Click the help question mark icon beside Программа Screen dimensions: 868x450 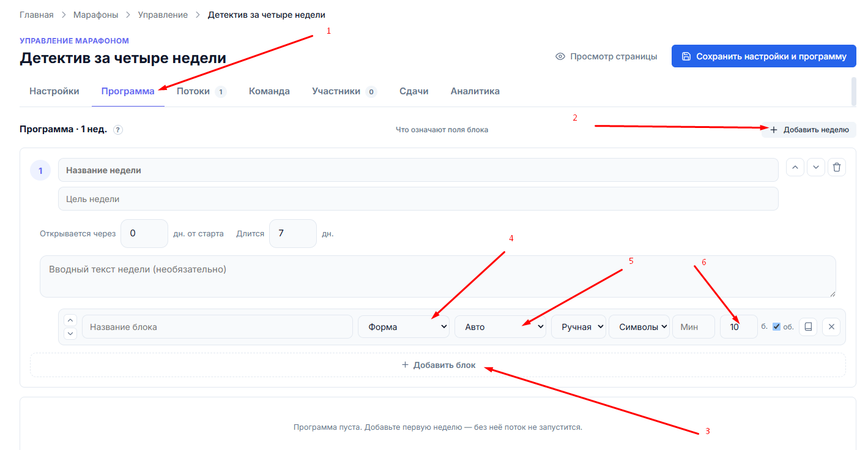click(118, 130)
